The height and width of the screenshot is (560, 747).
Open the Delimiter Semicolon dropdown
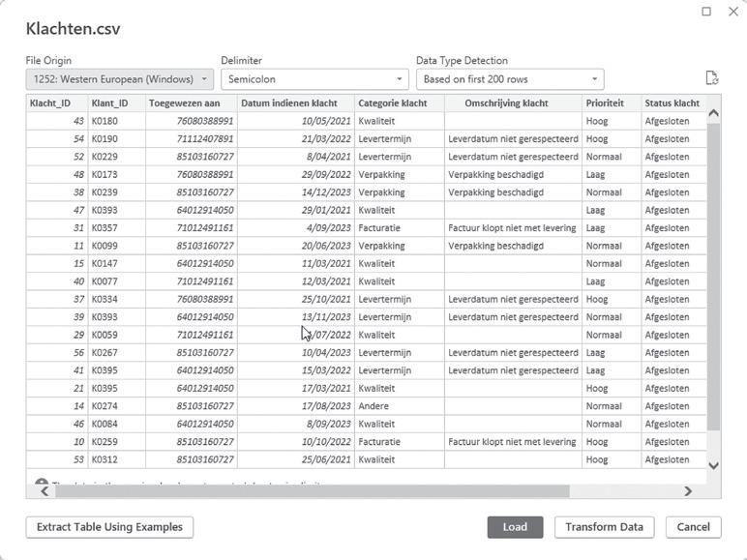[314, 79]
